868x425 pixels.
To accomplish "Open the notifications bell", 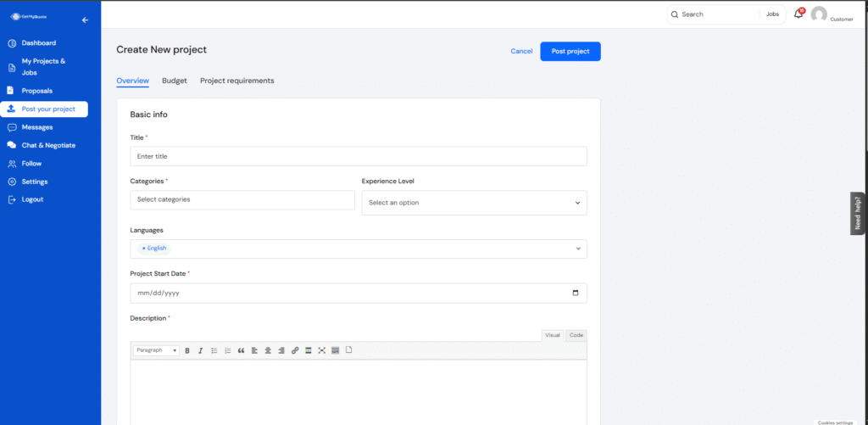I will coord(798,14).
